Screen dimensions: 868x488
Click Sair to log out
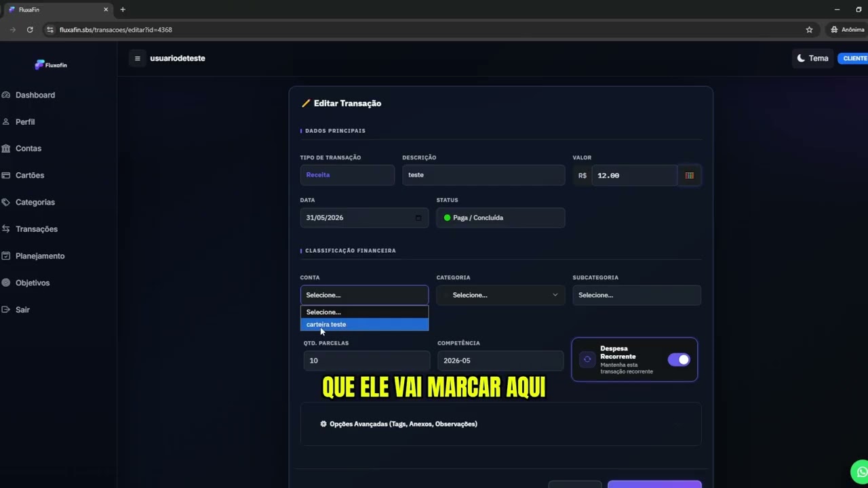click(x=16, y=310)
